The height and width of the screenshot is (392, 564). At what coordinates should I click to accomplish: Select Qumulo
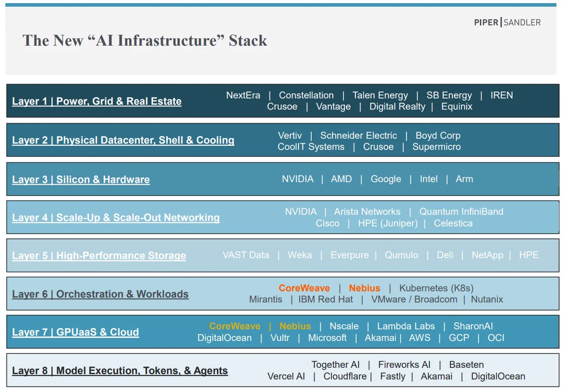click(401, 255)
